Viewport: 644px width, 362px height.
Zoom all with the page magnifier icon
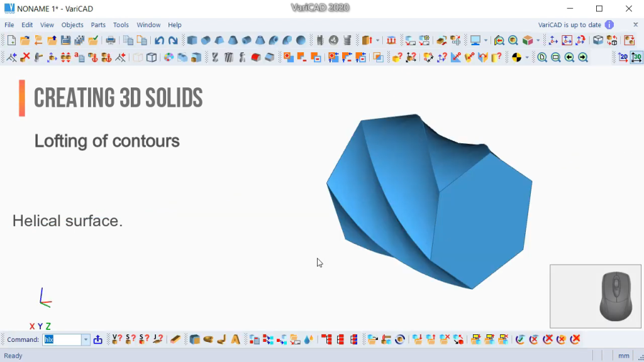click(x=542, y=57)
